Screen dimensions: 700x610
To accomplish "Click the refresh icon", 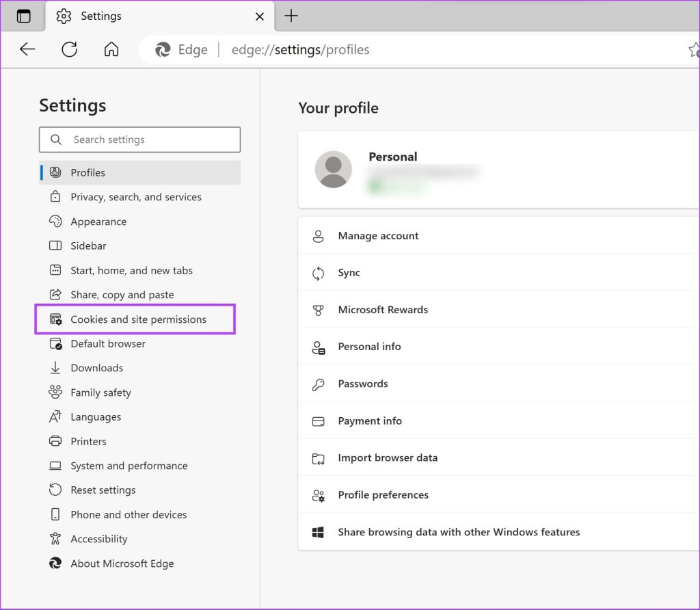I will click(69, 49).
